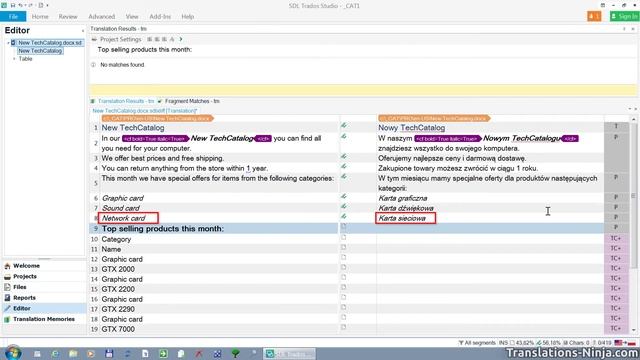This screenshot has height=360, width=640.
Task: Switch to the Add-Ins ribbon tab
Action: pos(160,16)
